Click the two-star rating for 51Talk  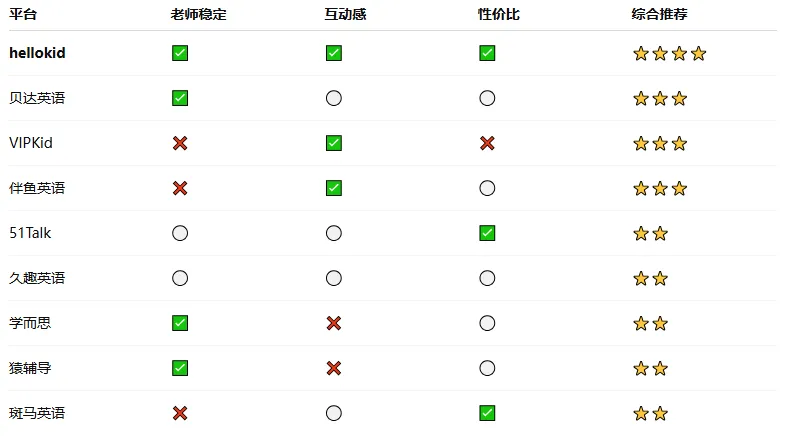[650, 233]
